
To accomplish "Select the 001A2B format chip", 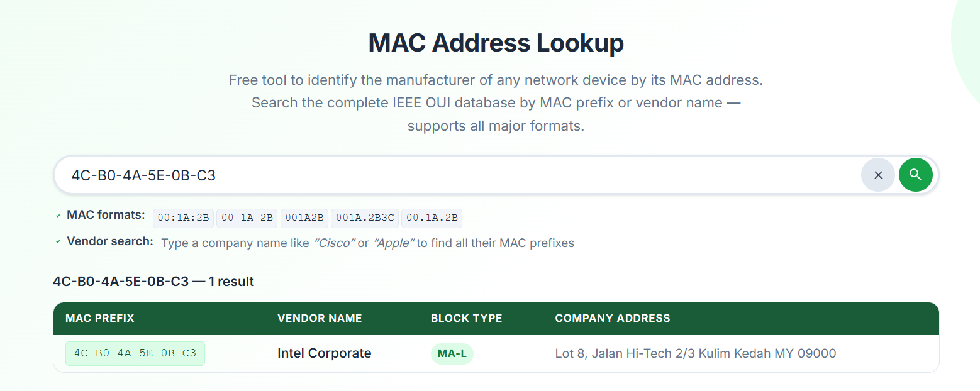I will coord(304,218).
